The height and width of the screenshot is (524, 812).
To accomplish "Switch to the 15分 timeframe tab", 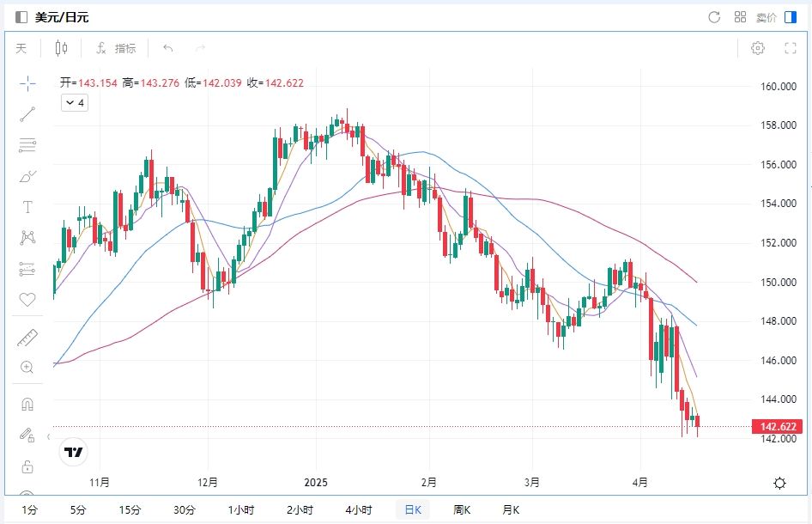I will 130,510.
